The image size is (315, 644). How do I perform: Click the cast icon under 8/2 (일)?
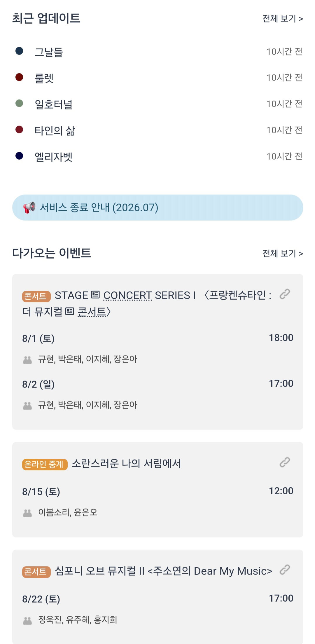(27, 406)
